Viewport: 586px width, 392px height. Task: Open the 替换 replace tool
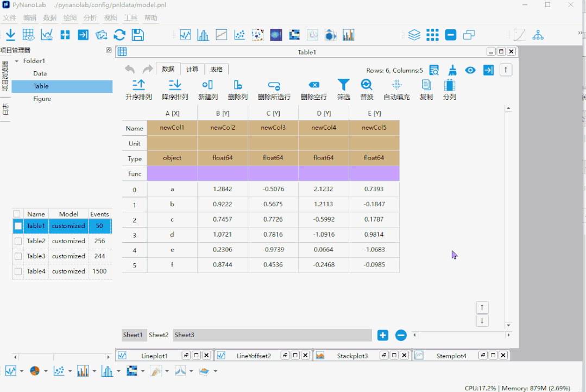pyautogui.click(x=367, y=90)
